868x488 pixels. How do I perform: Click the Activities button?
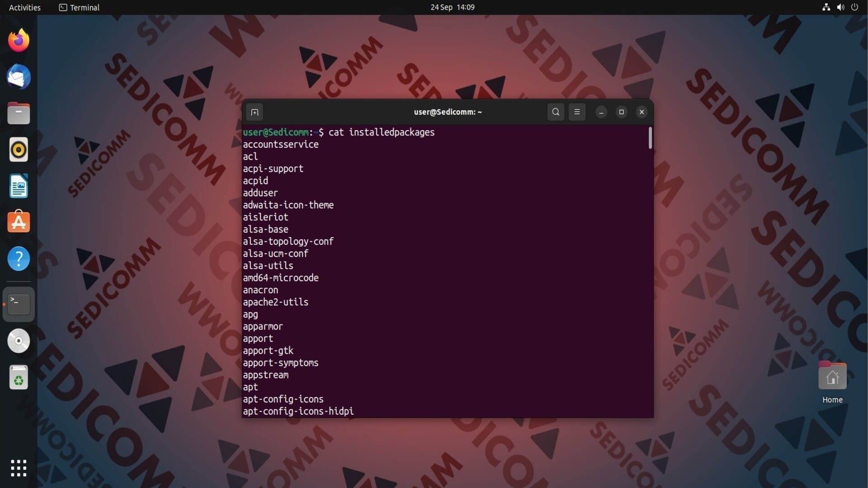(x=25, y=7)
